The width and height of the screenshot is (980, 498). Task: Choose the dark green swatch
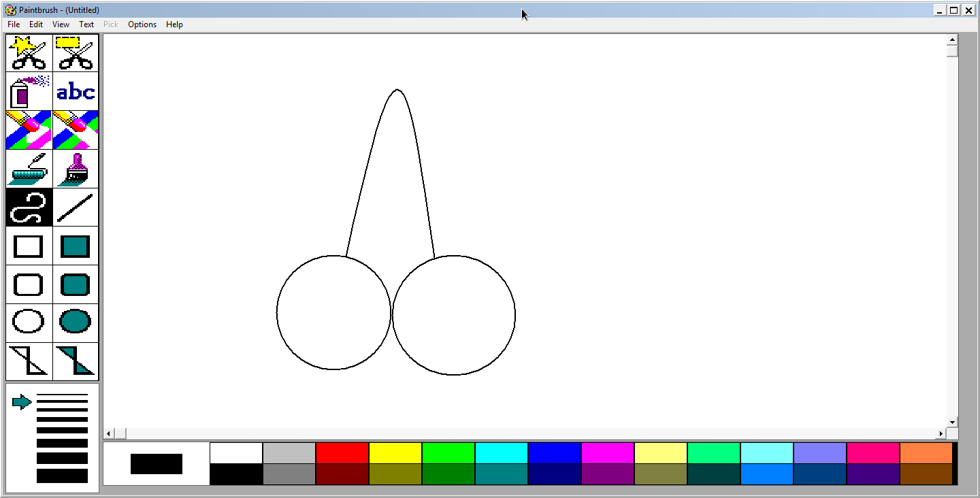[x=448, y=474]
